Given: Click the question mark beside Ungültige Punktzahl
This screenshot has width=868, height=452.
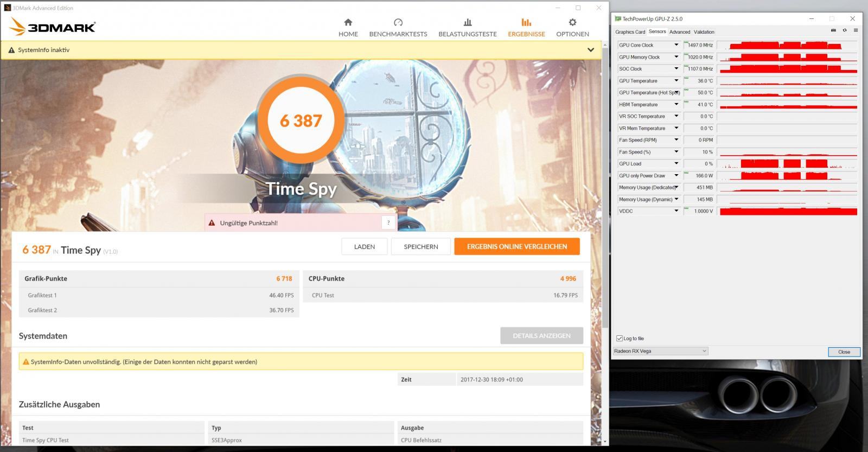Looking at the screenshot, I should 388,222.
